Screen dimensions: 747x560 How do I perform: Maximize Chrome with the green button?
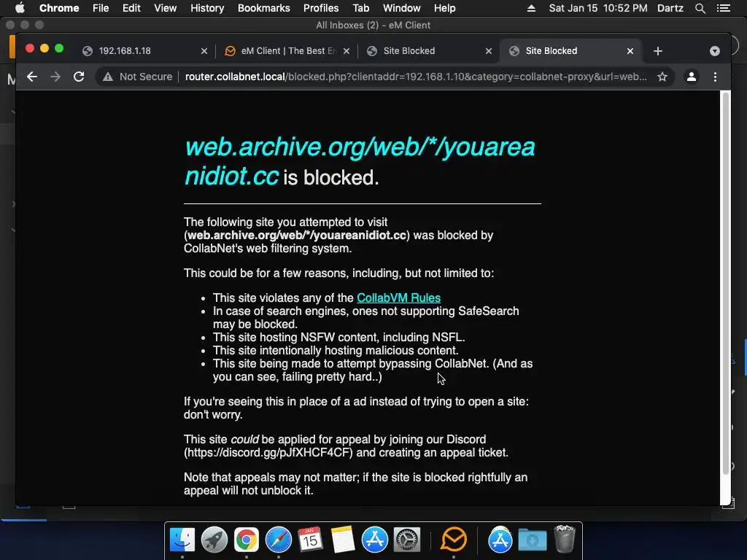click(x=59, y=48)
